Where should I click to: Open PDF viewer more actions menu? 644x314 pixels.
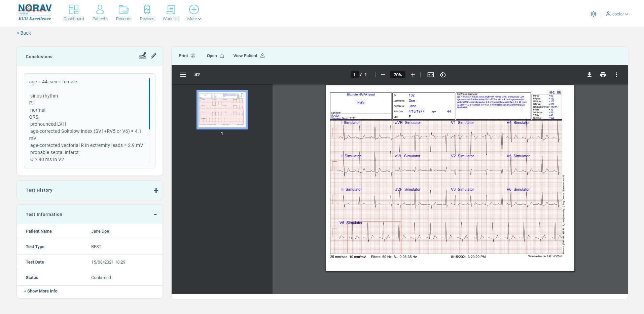(616, 75)
